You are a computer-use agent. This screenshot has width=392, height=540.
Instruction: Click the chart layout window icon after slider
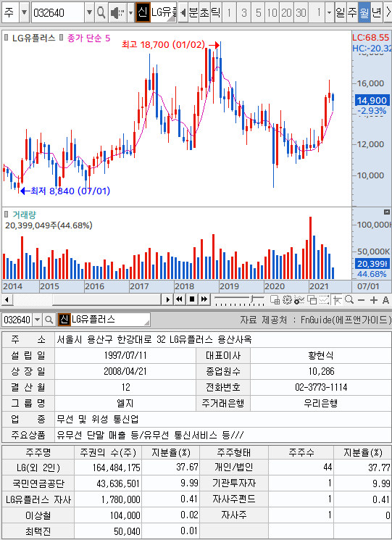point(275,299)
